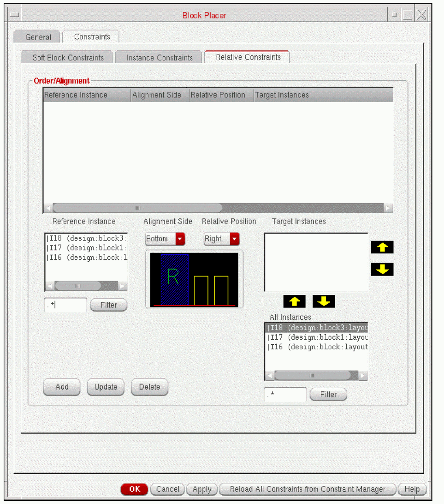Open the Soft Block Constraints tab
The height and width of the screenshot is (504, 444).
point(68,58)
